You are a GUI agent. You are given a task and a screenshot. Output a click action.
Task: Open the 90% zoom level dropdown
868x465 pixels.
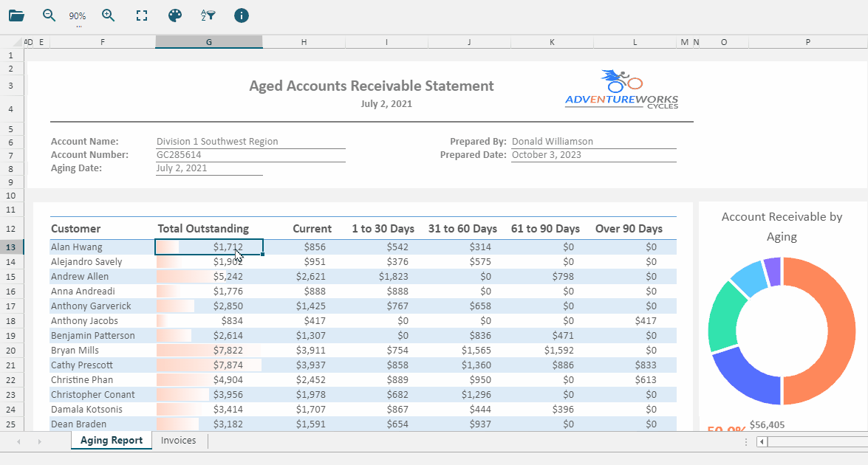point(78,16)
